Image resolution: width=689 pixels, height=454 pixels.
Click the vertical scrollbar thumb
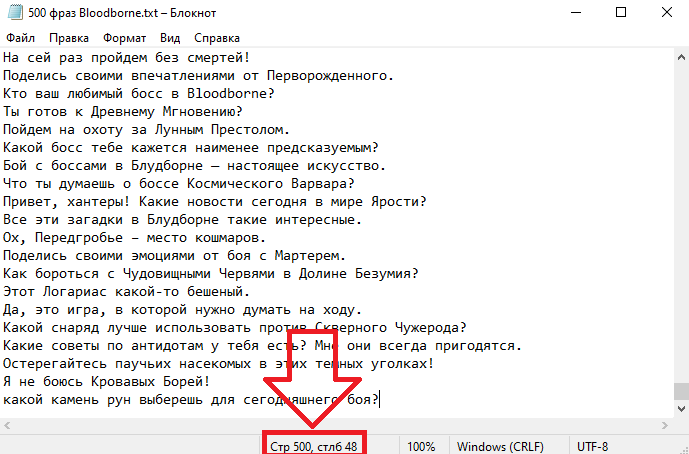click(680, 391)
